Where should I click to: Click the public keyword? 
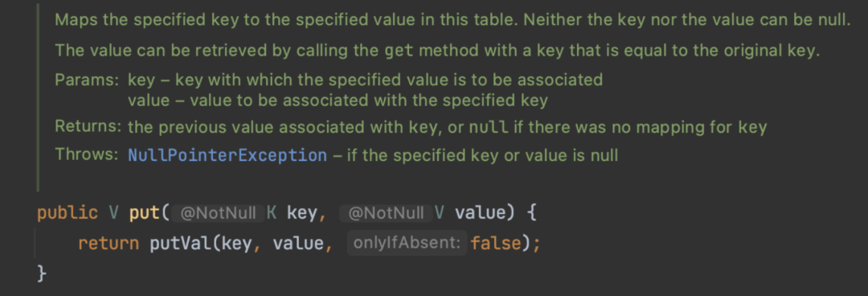click(x=67, y=214)
